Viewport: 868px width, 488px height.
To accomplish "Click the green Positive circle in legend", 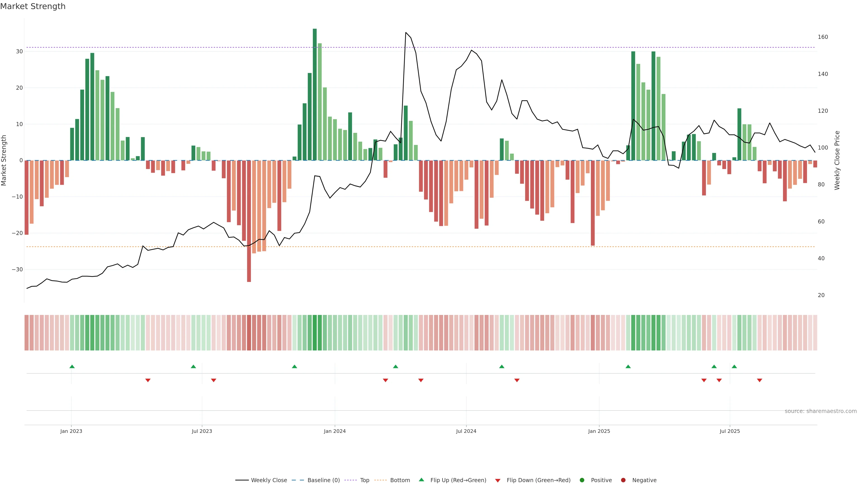I will coord(582,480).
